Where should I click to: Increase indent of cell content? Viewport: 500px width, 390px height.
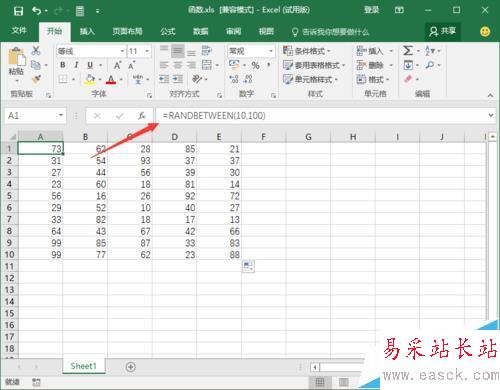178,79
